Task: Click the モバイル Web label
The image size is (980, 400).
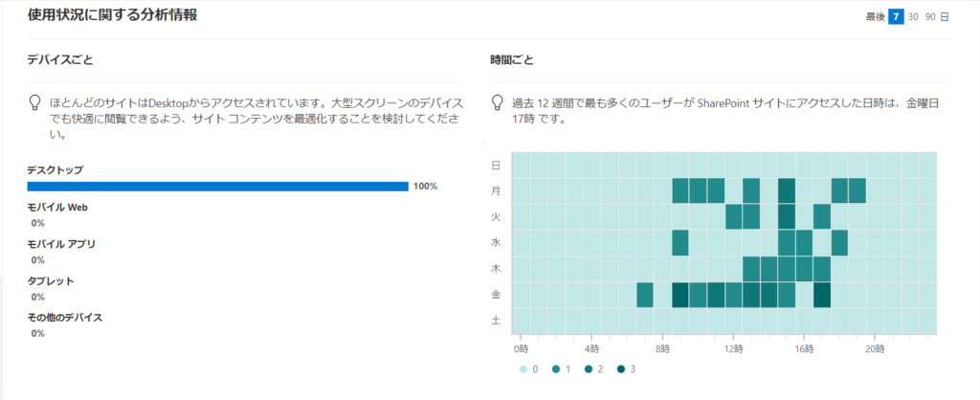Action: pyautogui.click(x=56, y=208)
